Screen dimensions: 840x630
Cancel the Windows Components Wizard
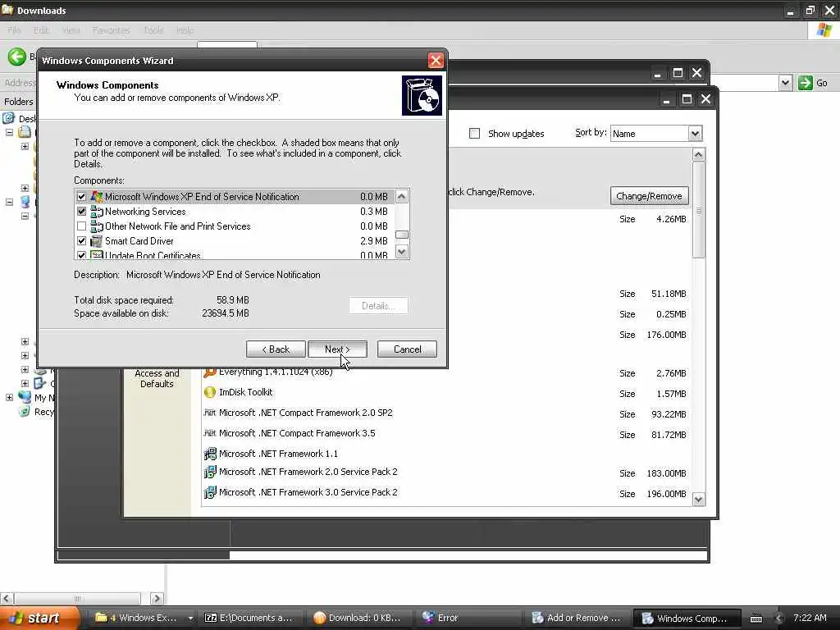point(407,349)
